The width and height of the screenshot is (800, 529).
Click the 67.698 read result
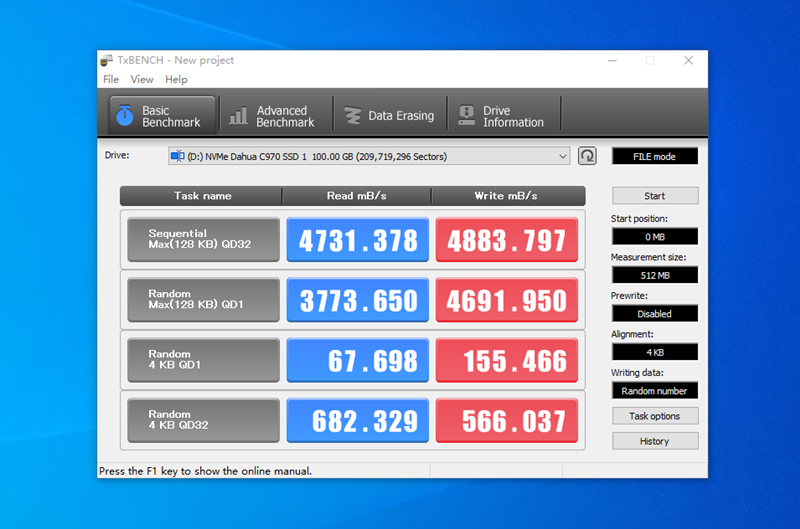(x=358, y=360)
